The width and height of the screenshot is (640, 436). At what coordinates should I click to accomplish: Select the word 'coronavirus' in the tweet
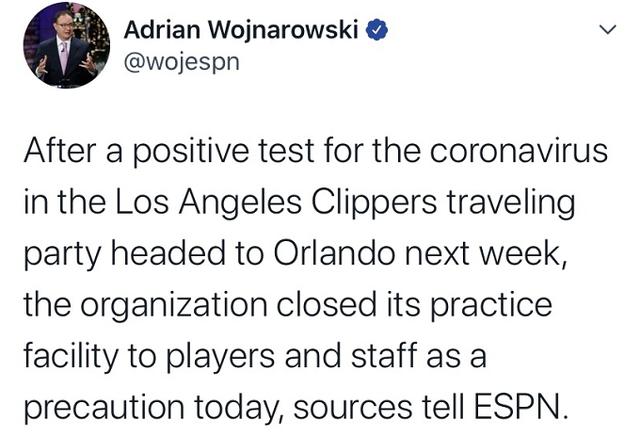click(x=518, y=151)
